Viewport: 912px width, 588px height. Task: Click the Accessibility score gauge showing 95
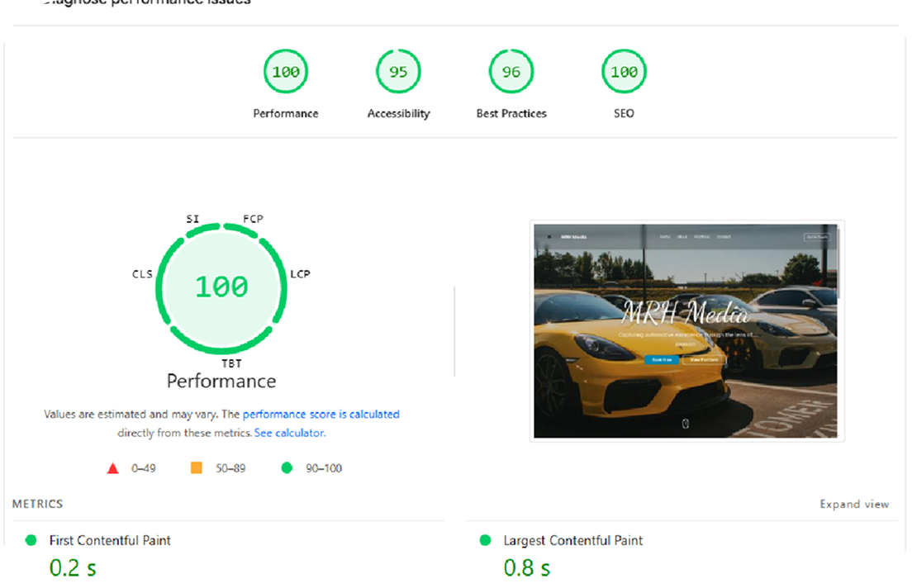click(398, 71)
